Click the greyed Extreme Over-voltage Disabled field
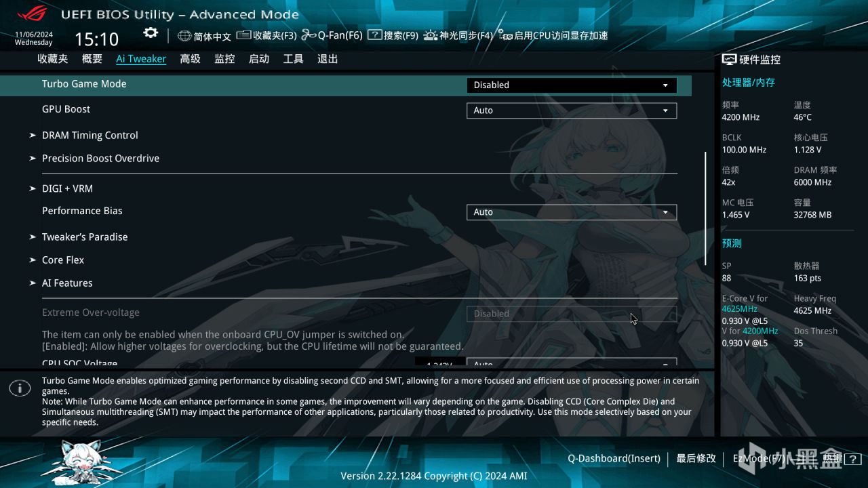Image resolution: width=868 pixels, height=488 pixels. [x=572, y=314]
